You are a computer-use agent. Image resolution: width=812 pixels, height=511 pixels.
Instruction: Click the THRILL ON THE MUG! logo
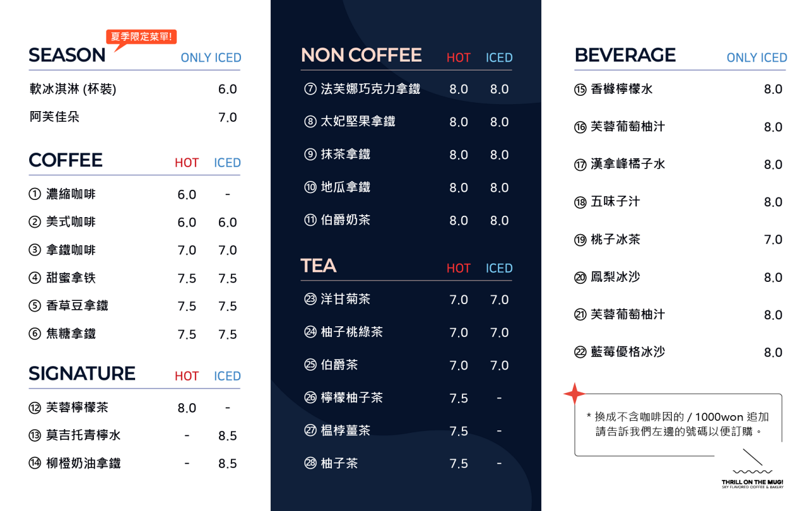click(752, 480)
